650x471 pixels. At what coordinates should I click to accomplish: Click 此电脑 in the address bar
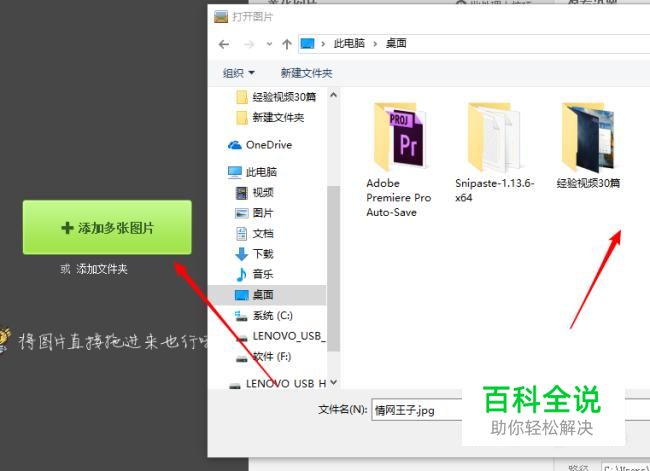349,43
